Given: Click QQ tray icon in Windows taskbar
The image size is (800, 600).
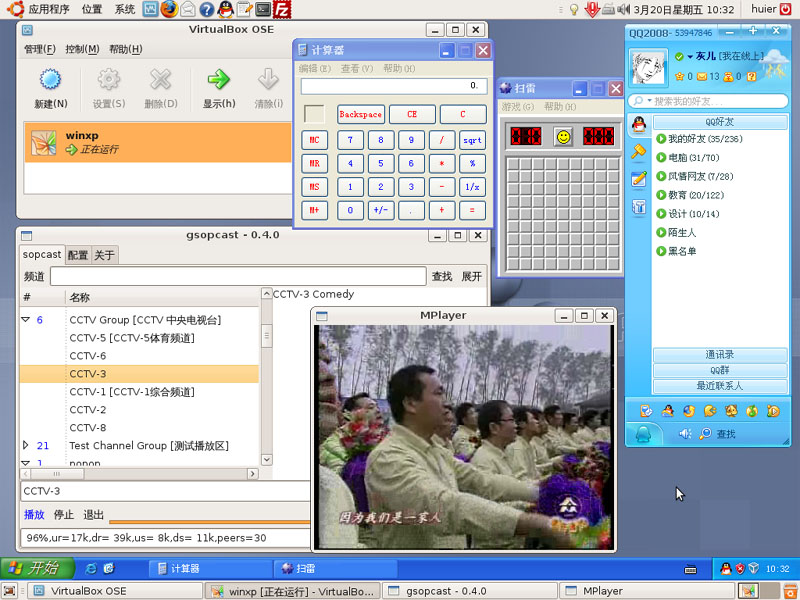Looking at the screenshot, I should tap(726, 568).
